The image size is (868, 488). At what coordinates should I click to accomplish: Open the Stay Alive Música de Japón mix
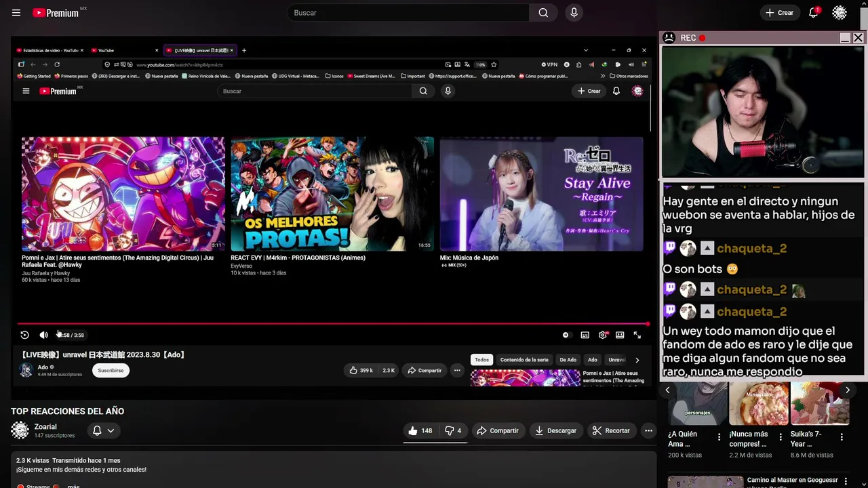541,194
